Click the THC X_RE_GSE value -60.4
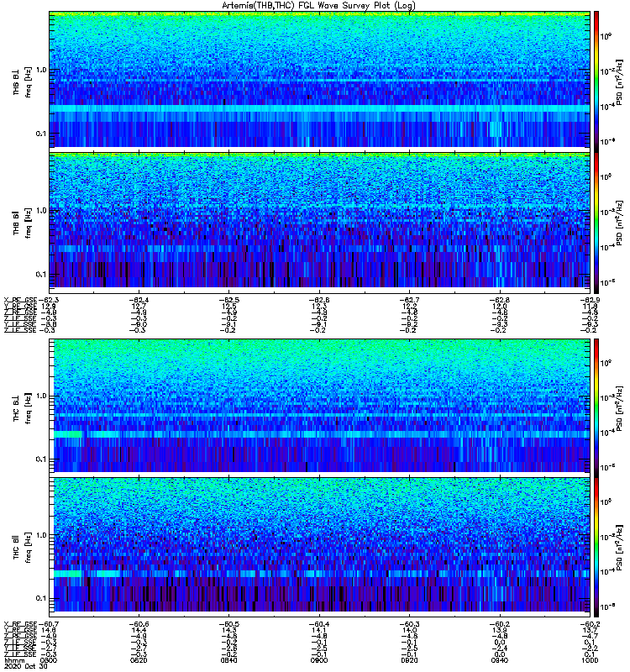 (319, 624)
